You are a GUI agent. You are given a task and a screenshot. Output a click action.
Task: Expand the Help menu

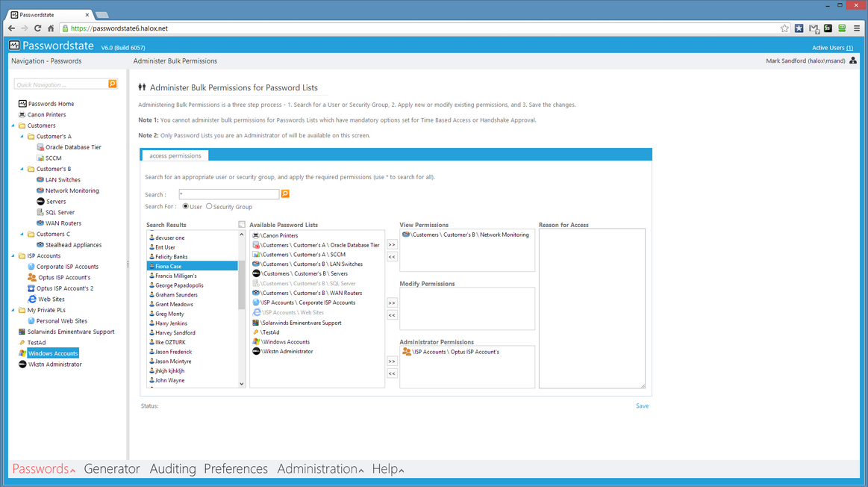[388, 469]
